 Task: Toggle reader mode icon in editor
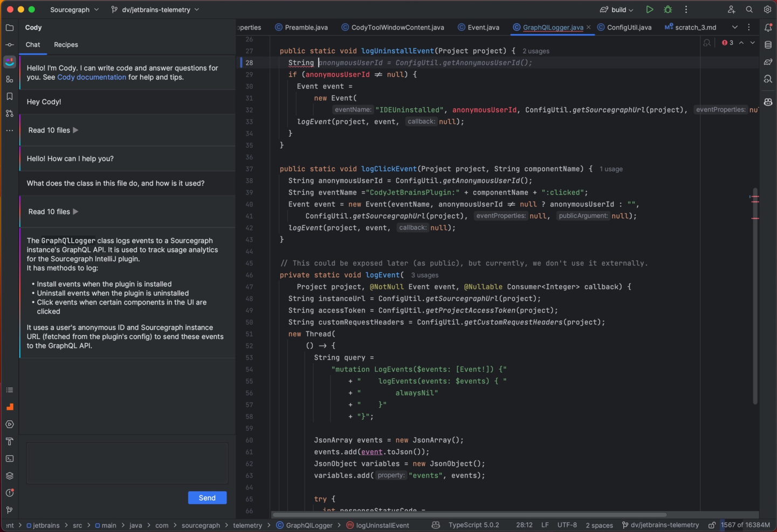pos(707,43)
